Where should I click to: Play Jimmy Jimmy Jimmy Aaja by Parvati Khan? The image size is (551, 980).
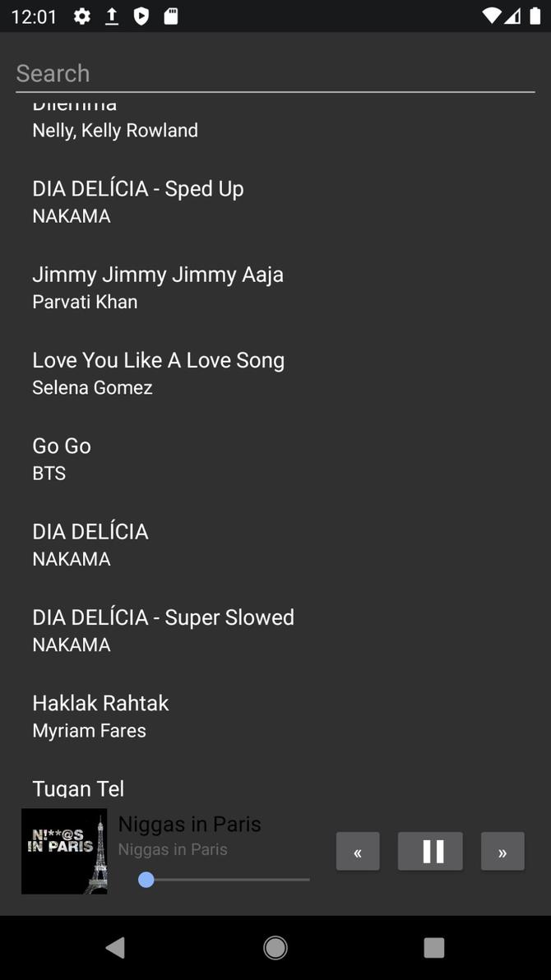click(158, 286)
